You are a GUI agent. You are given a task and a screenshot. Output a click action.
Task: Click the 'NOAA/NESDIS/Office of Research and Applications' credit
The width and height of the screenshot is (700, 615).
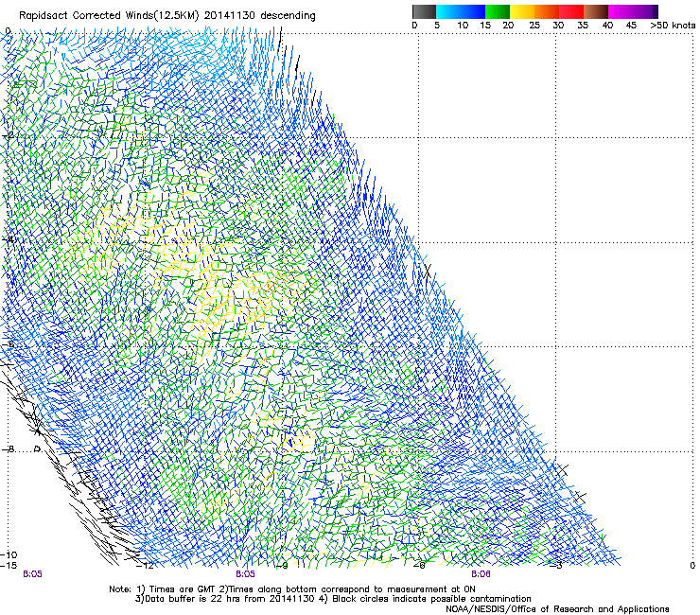[x=557, y=609]
